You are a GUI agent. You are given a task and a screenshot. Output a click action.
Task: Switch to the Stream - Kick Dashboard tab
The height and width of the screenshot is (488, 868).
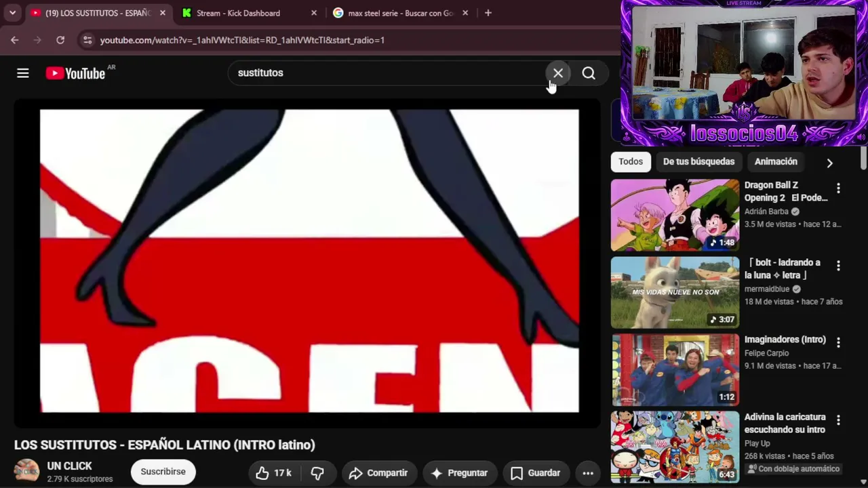(x=248, y=13)
